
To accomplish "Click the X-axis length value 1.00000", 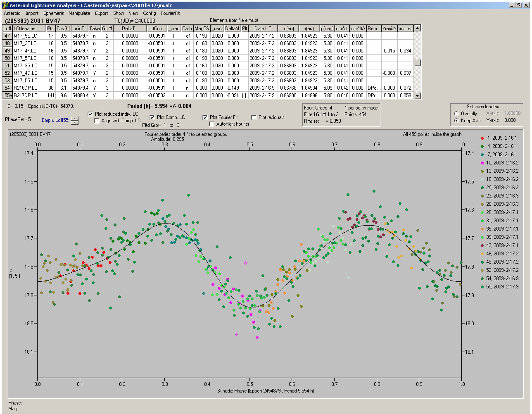I will pos(512,113).
